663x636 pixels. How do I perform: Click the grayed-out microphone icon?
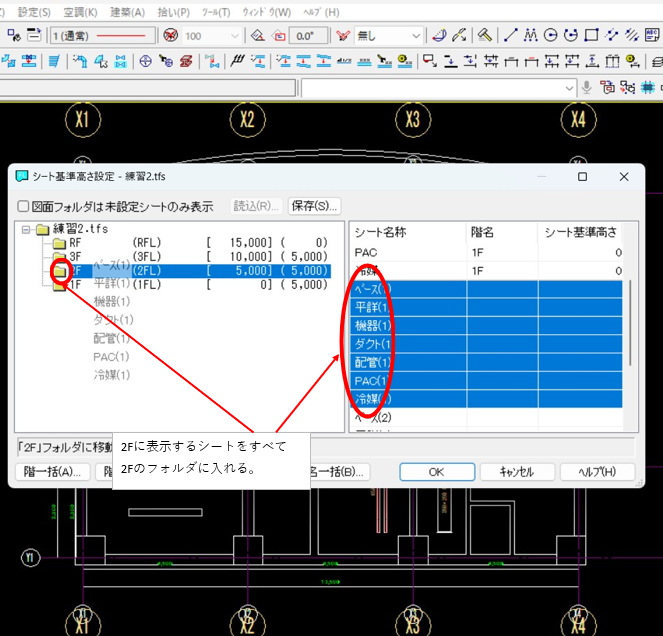[x=586, y=88]
